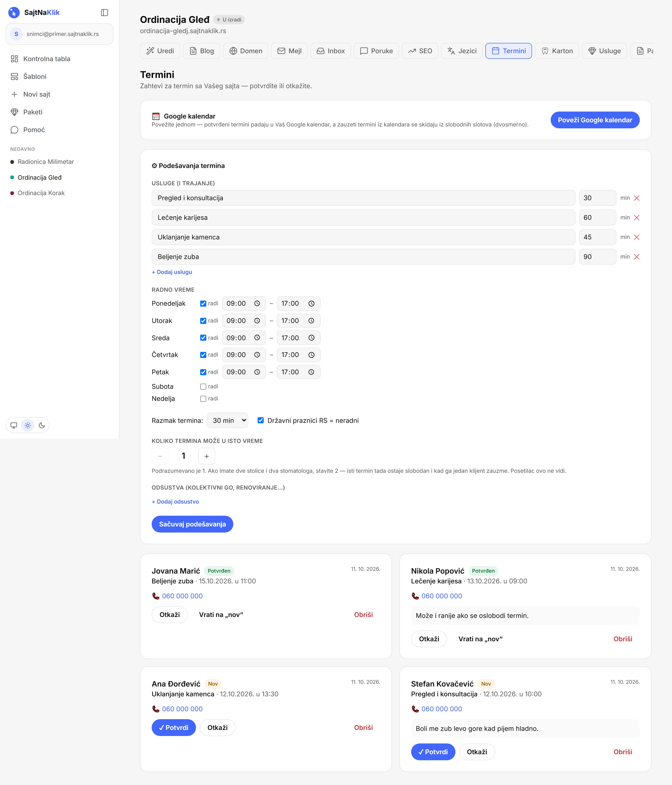The height and width of the screenshot is (785, 672).
Task: Delete the Lečenje karijesa service row
Action: 637,218
